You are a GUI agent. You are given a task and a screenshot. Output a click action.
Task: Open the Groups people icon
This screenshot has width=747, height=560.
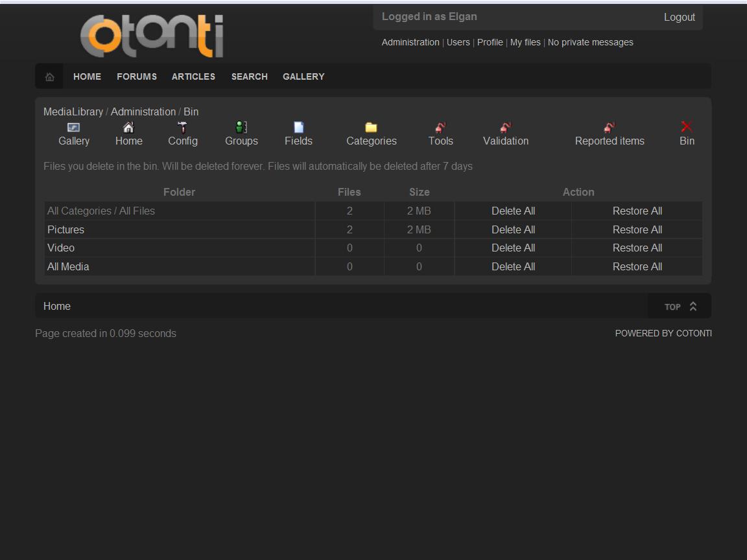241,127
